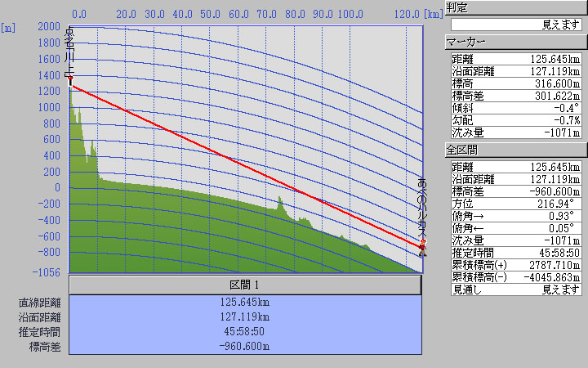Select the 勾配 -0.7% row
The height and width of the screenshot is (368, 588).
516,120
